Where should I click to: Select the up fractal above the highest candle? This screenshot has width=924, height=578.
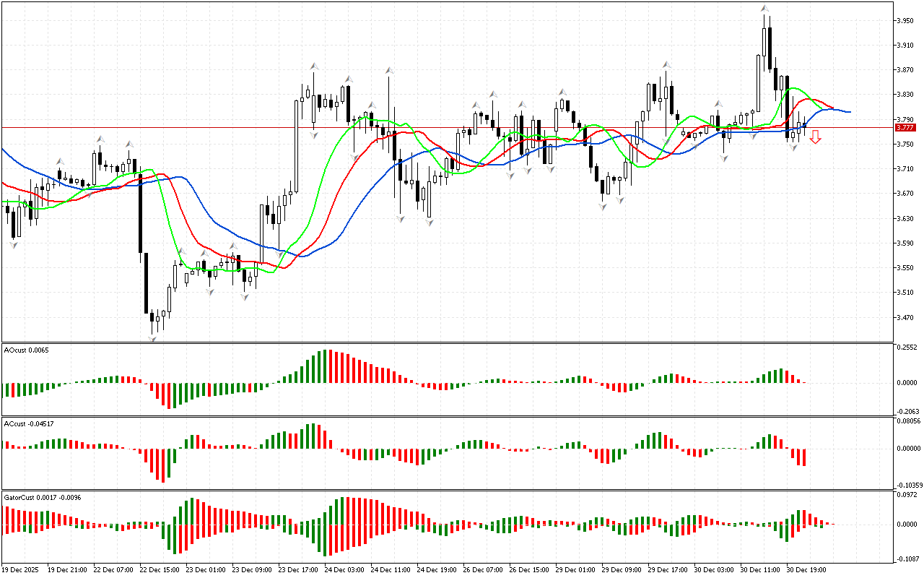coord(764,9)
